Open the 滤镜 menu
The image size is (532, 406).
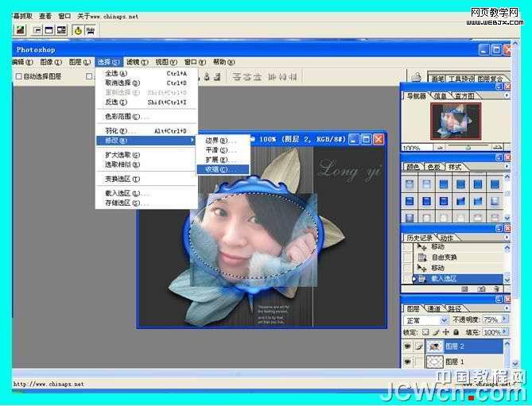coord(138,62)
